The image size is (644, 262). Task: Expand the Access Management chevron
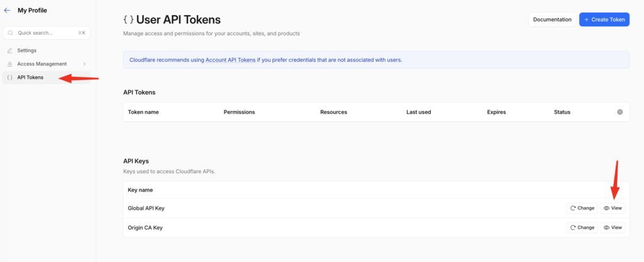pos(84,64)
